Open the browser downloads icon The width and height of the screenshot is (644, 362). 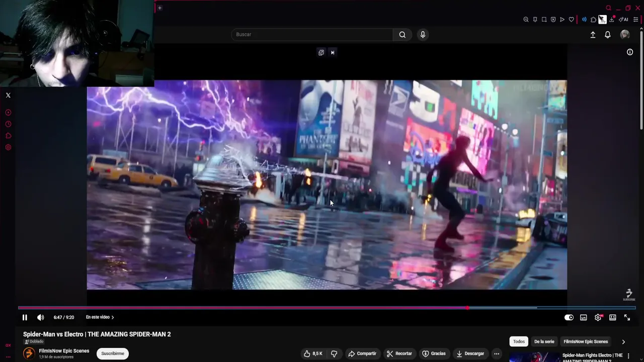click(x=612, y=20)
